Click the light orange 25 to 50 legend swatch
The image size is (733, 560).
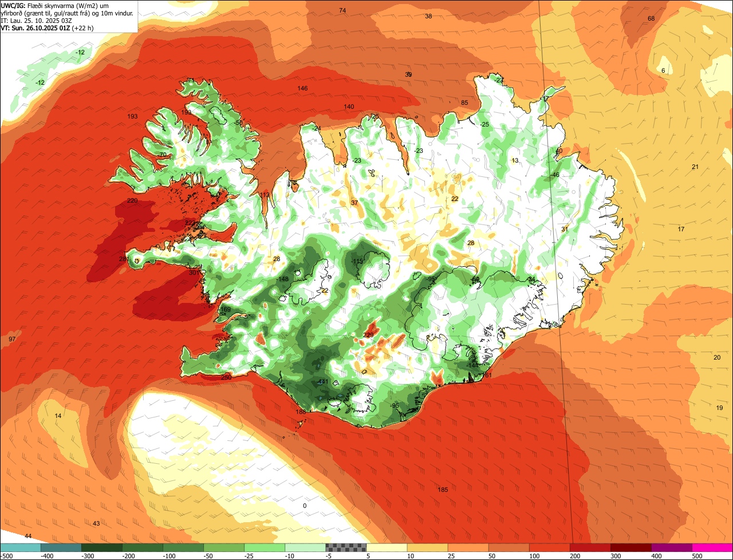pos(468,547)
